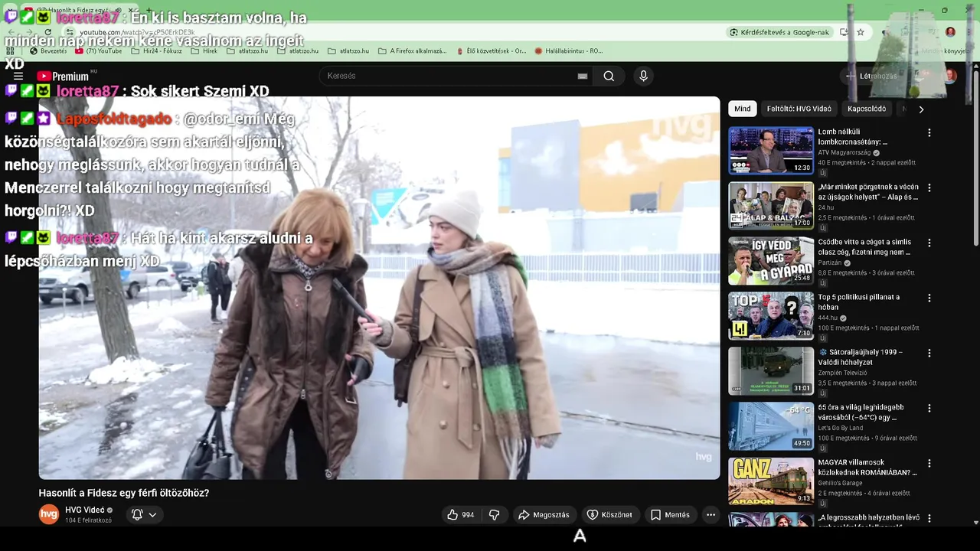Go to YouTube Premium home logo
Screen dimensions: 980x551
click(64, 76)
